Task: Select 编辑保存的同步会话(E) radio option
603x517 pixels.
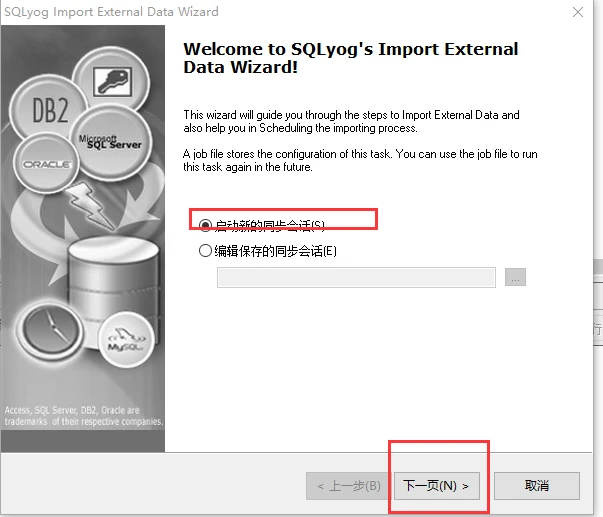Action: tap(205, 251)
